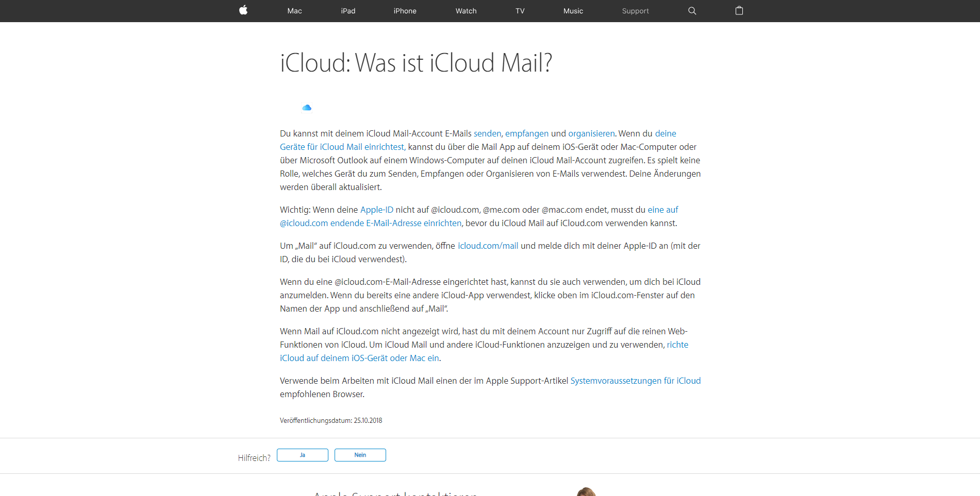Open the search magnifier icon
The height and width of the screenshot is (496, 980).
pyautogui.click(x=692, y=11)
